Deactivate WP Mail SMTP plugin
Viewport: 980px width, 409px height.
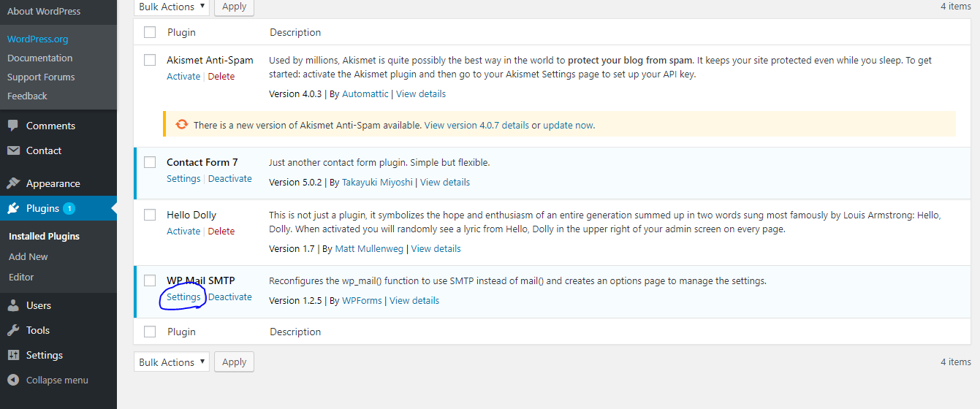click(x=230, y=297)
